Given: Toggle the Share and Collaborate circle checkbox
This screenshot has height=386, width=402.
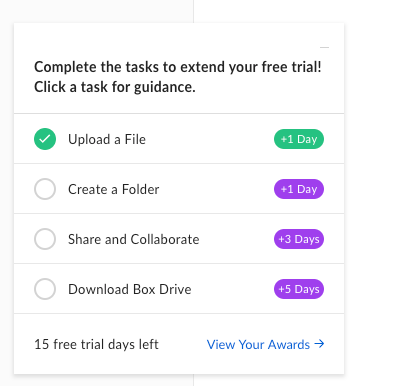Looking at the screenshot, I should (x=45, y=239).
